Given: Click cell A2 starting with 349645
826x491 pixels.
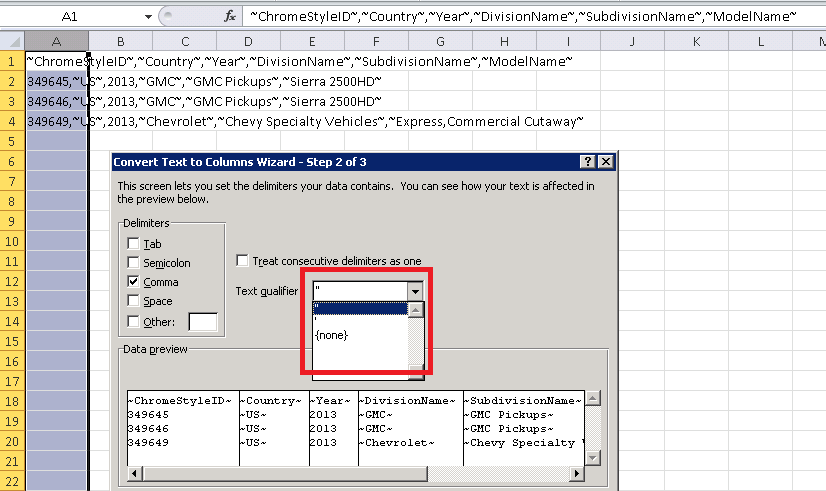Looking at the screenshot, I should tap(56, 82).
